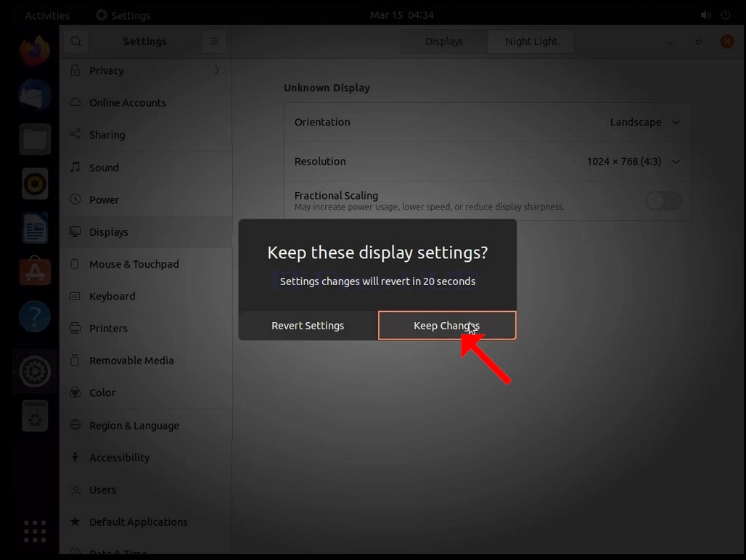Select Online Accounts text in sidebar
The height and width of the screenshot is (560, 746).
[x=128, y=103]
